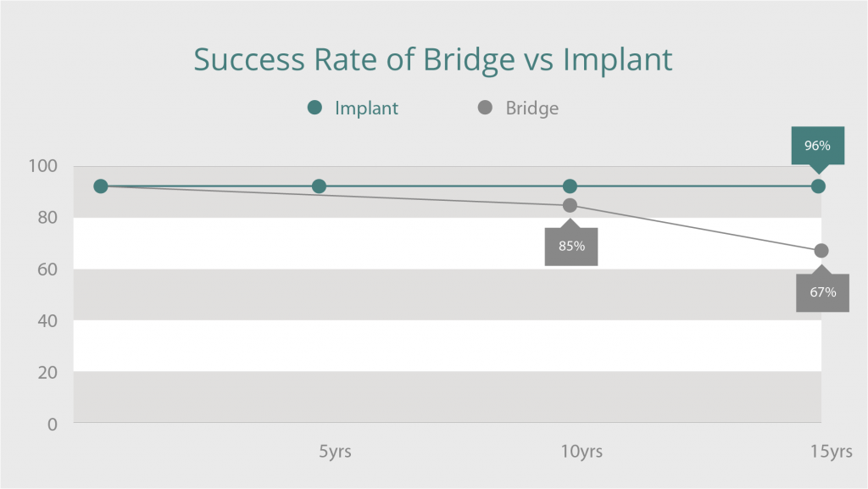Click the 100 y-axis label
The image size is (868, 489).
[x=42, y=166]
